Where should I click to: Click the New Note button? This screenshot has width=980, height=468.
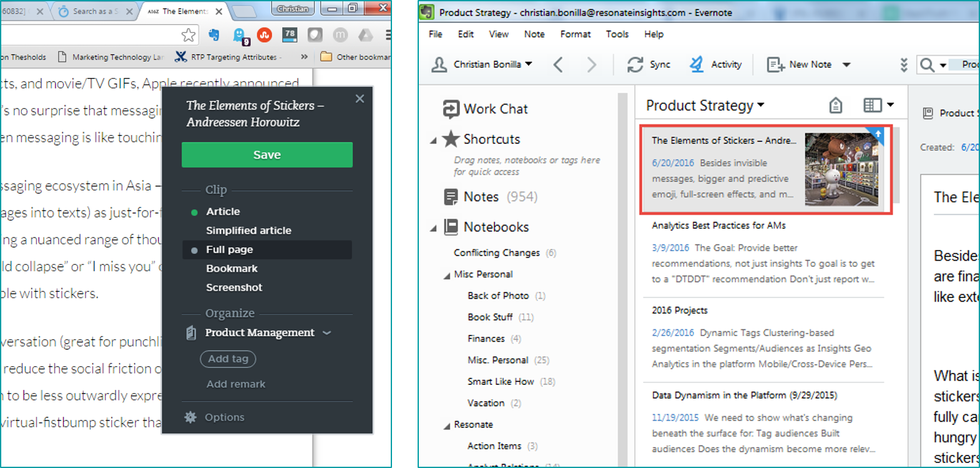tap(800, 64)
